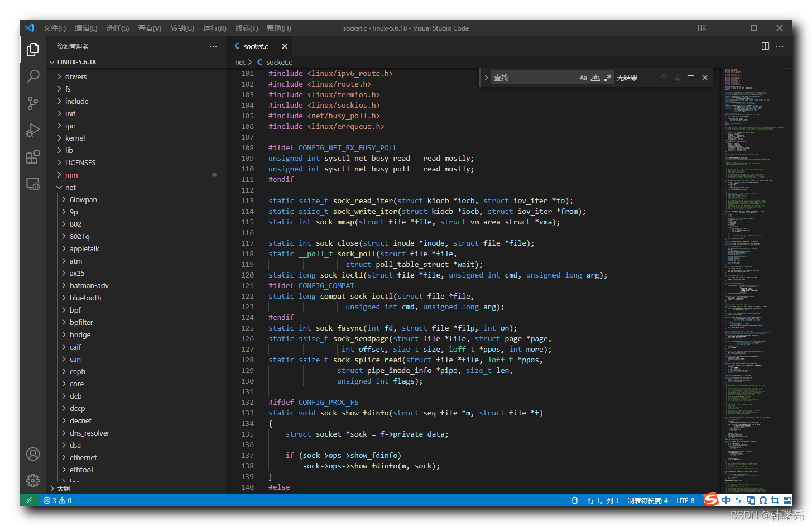This screenshot has height=526, width=812.
Task: Click line number 132 in gutter
Action: click(247, 402)
